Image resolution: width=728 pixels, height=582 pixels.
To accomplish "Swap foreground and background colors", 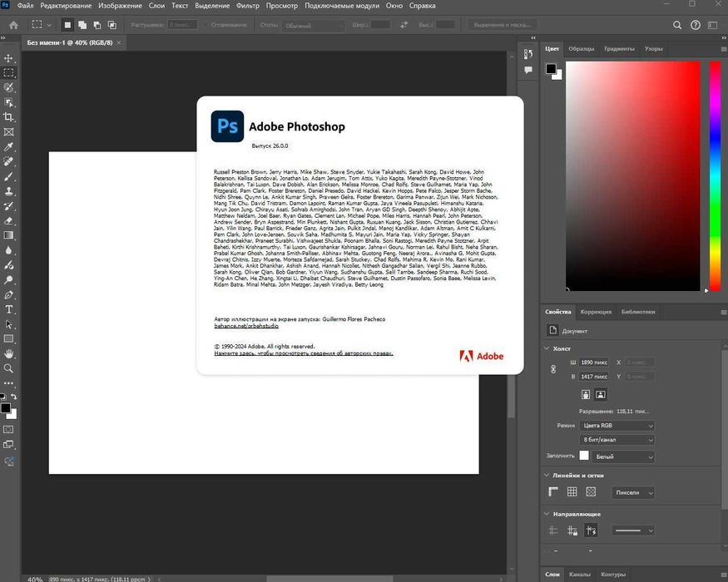I will tap(14, 397).
